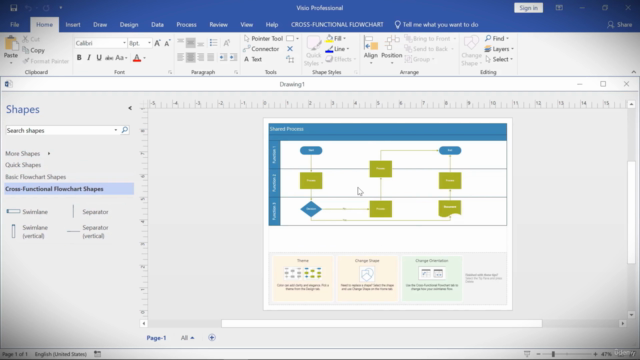This screenshot has width=640, height=360.
Task: Open the Cross-Functional Flowchart tab
Action: (x=337, y=24)
